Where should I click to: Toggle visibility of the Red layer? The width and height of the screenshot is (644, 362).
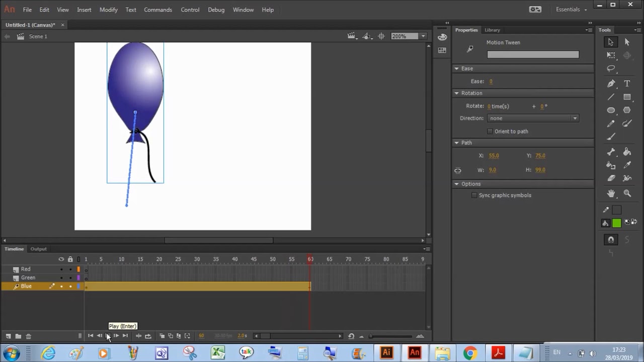pyautogui.click(x=61, y=269)
